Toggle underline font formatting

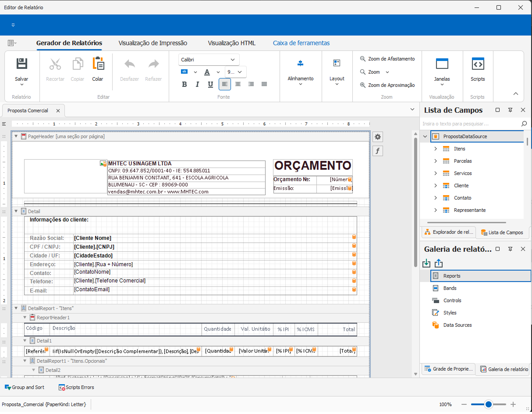[x=210, y=84]
